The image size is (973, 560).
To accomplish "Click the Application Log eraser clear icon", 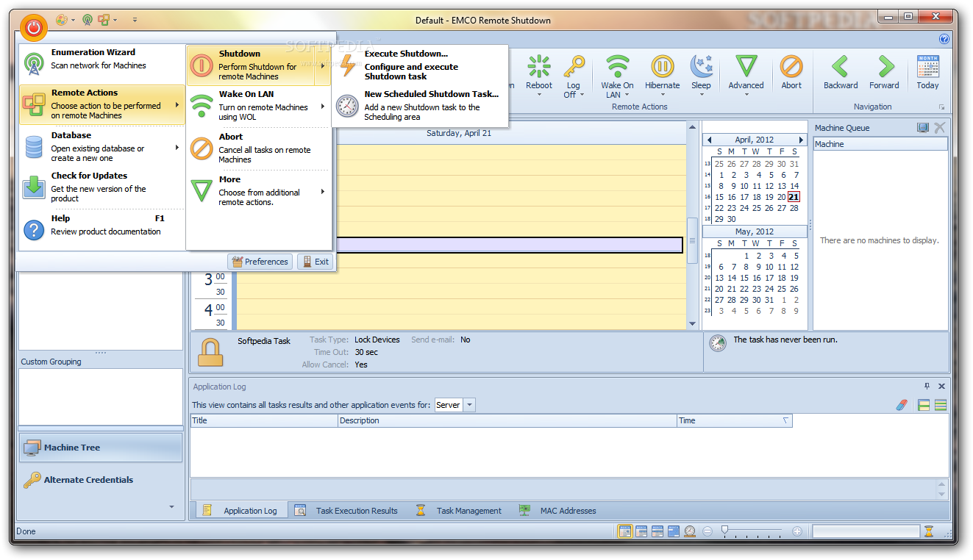I will (x=902, y=405).
